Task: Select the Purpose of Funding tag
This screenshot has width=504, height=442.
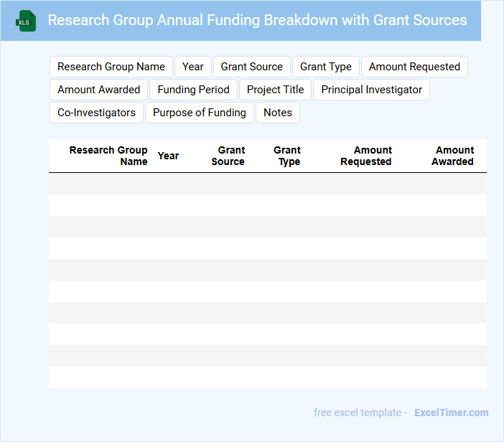Action: coord(200,113)
